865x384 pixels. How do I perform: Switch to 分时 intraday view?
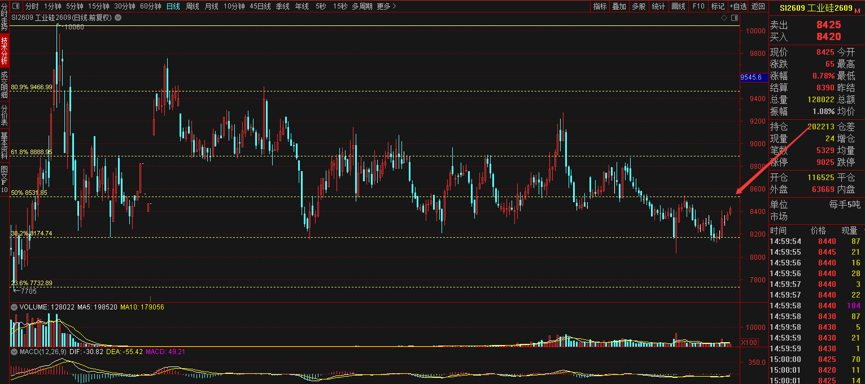pyautogui.click(x=31, y=7)
